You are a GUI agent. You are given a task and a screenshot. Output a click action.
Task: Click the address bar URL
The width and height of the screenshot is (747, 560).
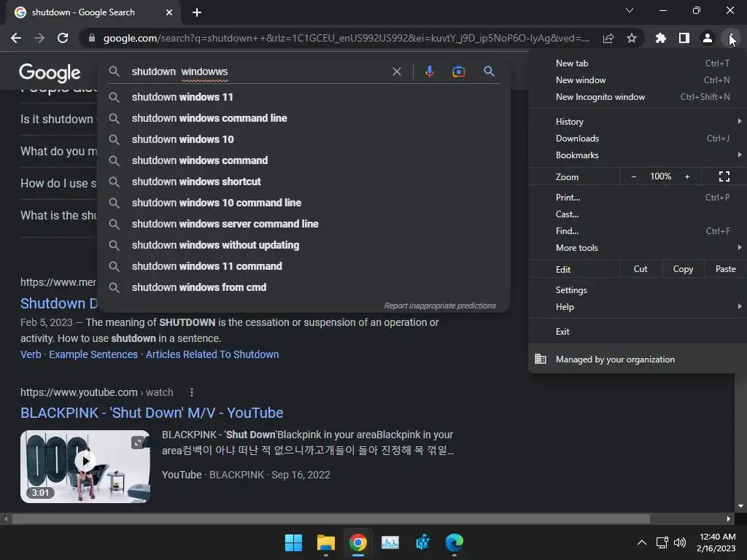346,38
